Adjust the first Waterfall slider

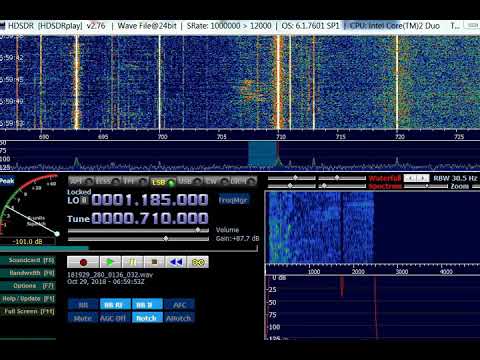click(x=292, y=178)
